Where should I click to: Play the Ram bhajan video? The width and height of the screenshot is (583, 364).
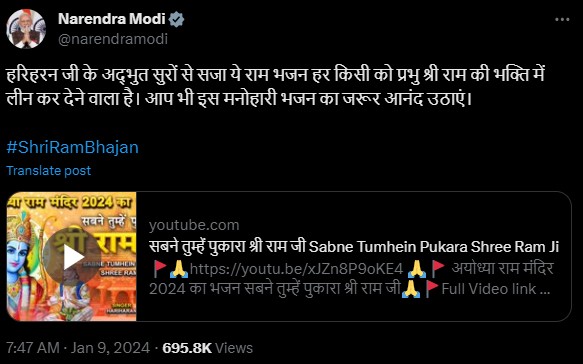coord(72,257)
